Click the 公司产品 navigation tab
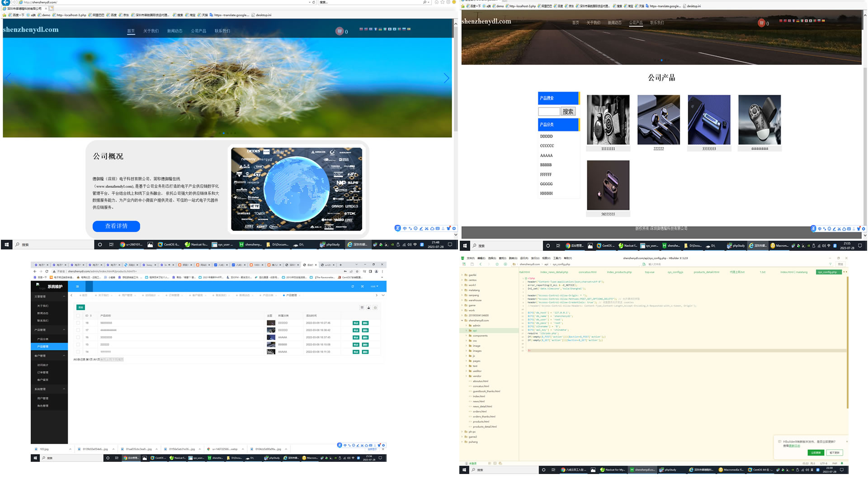The width and height of the screenshot is (868, 488). tap(636, 23)
